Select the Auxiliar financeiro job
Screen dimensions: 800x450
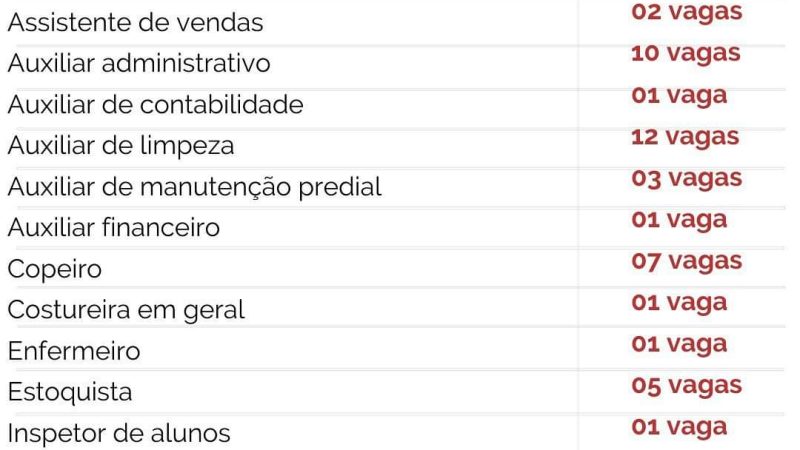(114, 229)
